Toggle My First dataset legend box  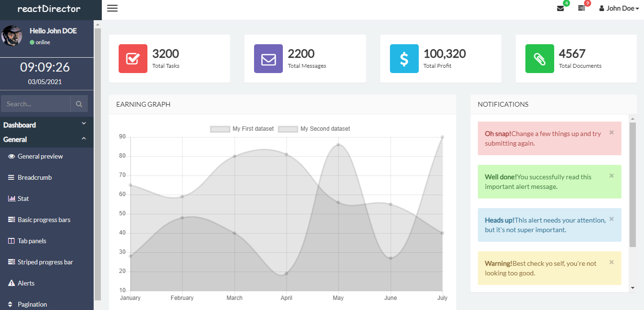(220, 129)
